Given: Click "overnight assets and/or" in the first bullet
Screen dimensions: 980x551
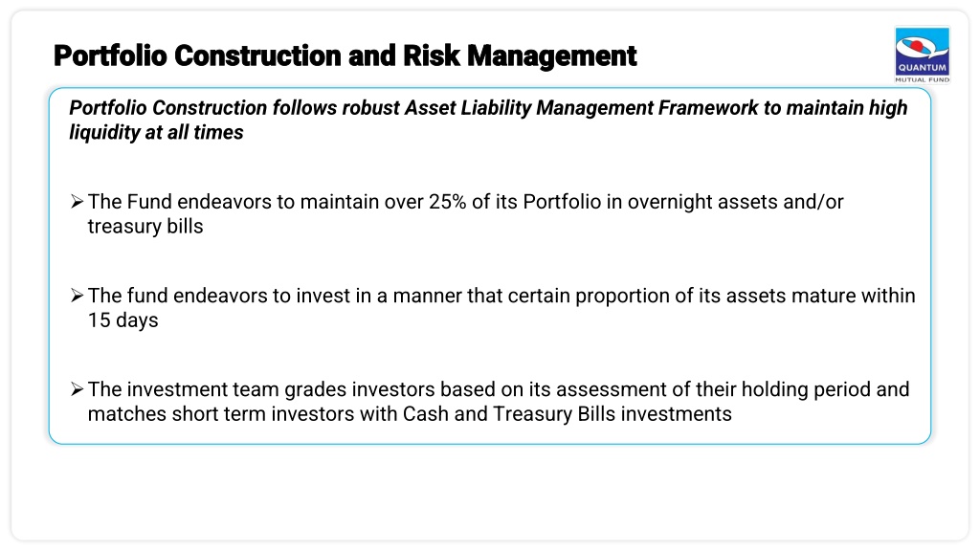Looking at the screenshot, I should click(x=736, y=202).
